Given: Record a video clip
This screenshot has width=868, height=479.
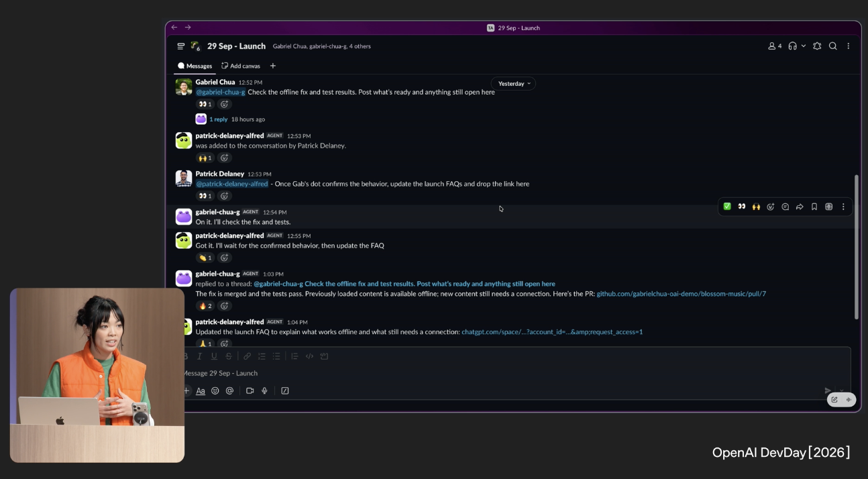Looking at the screenshot, I should 250,390.
